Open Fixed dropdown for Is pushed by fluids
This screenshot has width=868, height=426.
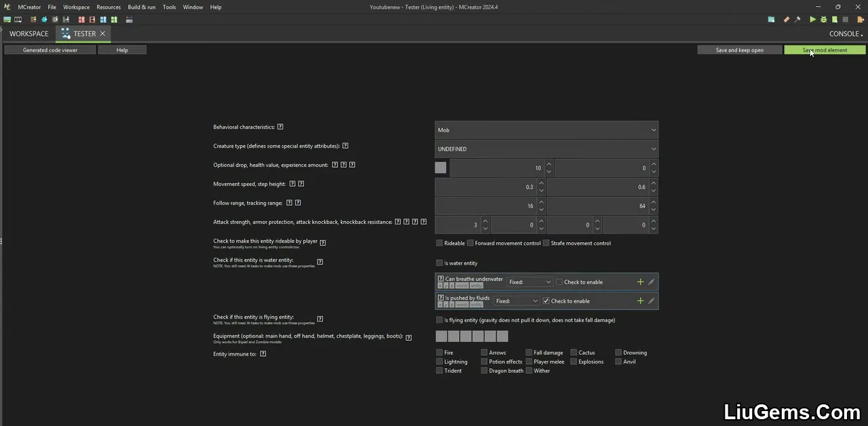[517, 301]
